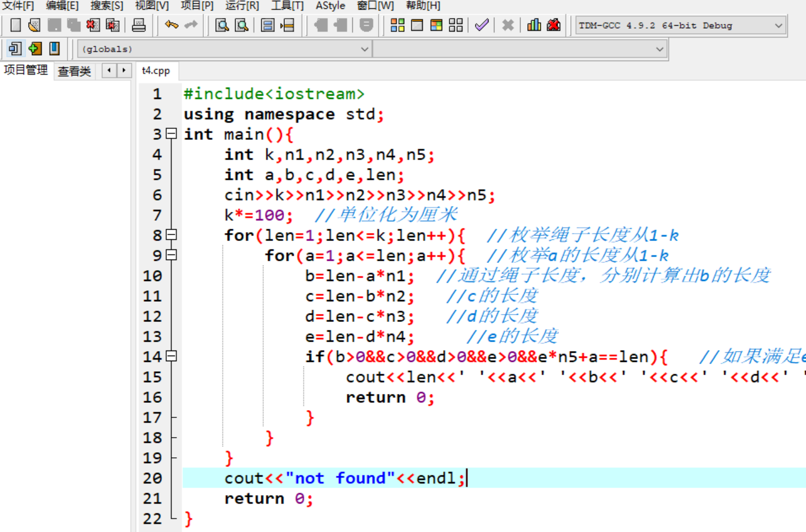Click the green arrow insert icon
Viewport: 806px width, 532px height.
[x=35, y=49]
